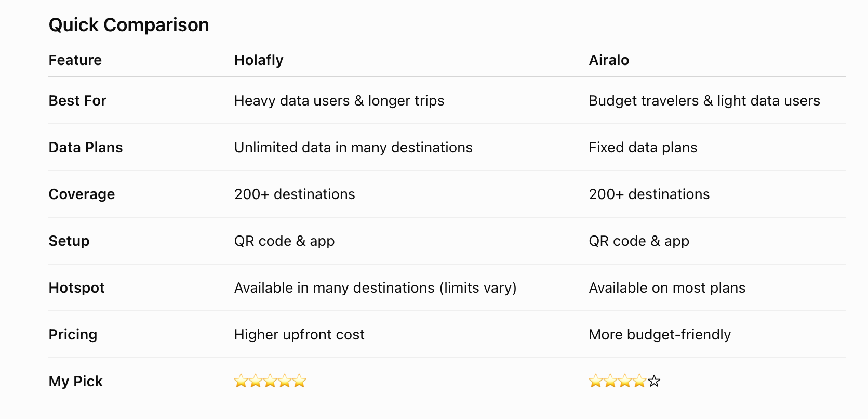Click the Holafly column header

pos(259,60)
